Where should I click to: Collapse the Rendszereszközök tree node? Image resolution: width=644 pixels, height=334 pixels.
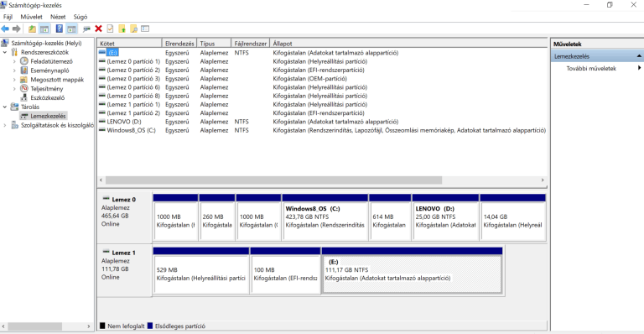pyautogui.click(x=5, y=52)
